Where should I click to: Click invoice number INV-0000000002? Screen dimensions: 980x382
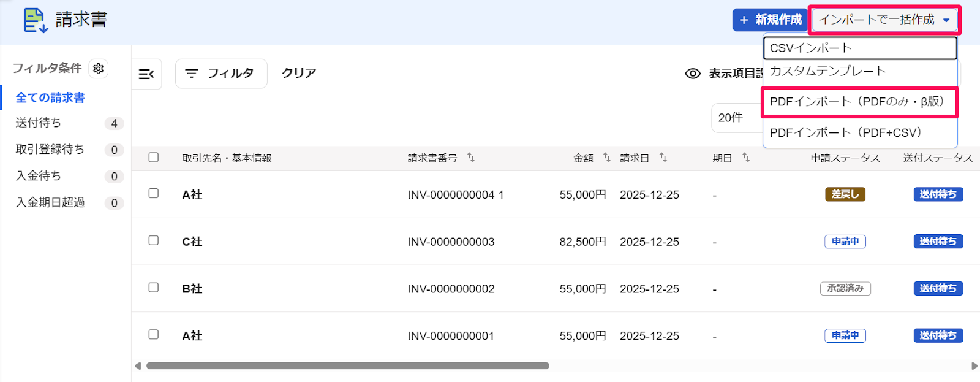tap(451, 289)
